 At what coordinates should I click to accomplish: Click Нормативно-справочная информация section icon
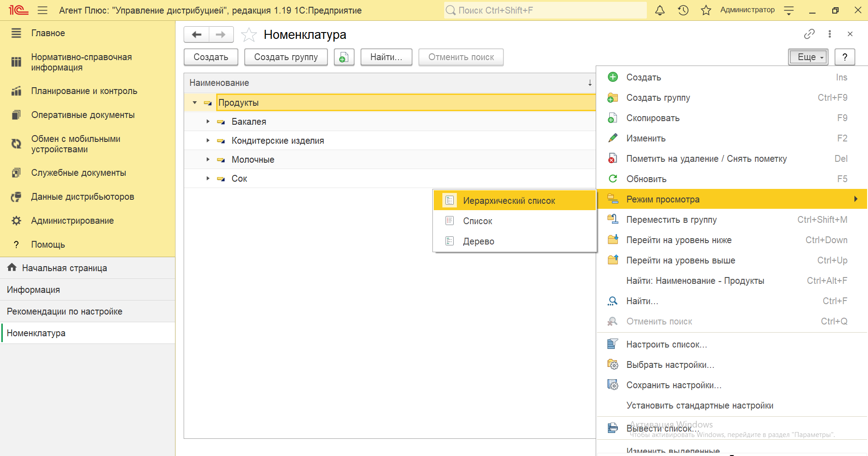16,62
